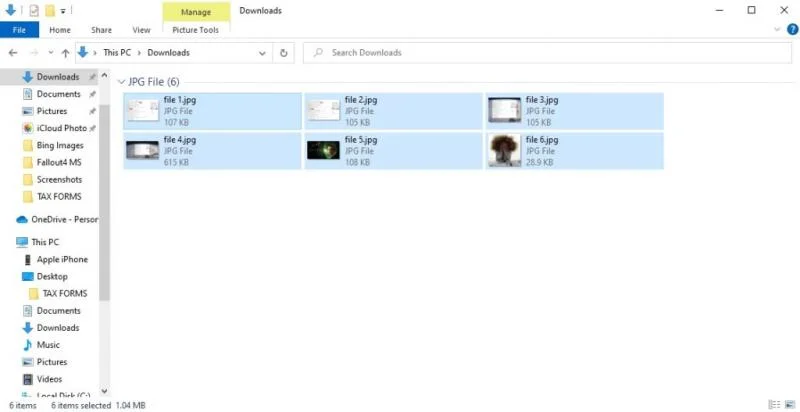Click the Downloads arrow icon in title bar

(x=10, y=10)
